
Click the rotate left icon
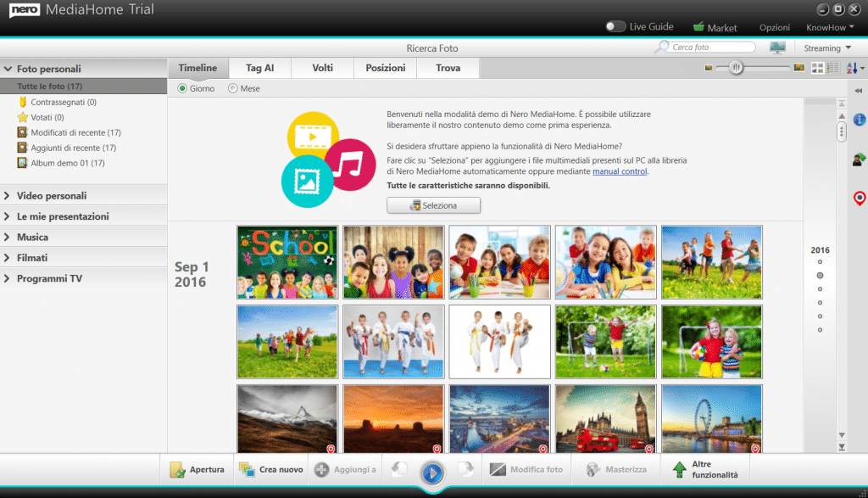click(399, 469)
